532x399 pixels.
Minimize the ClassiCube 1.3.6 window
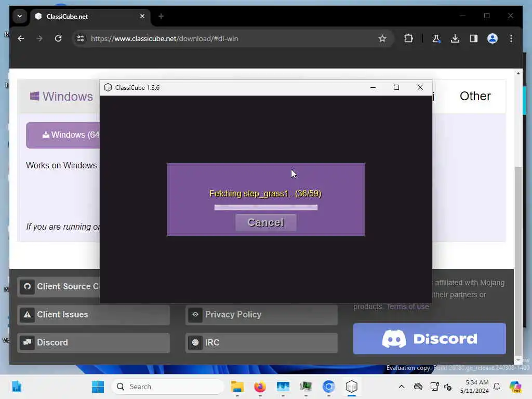(x=373, y=87)
